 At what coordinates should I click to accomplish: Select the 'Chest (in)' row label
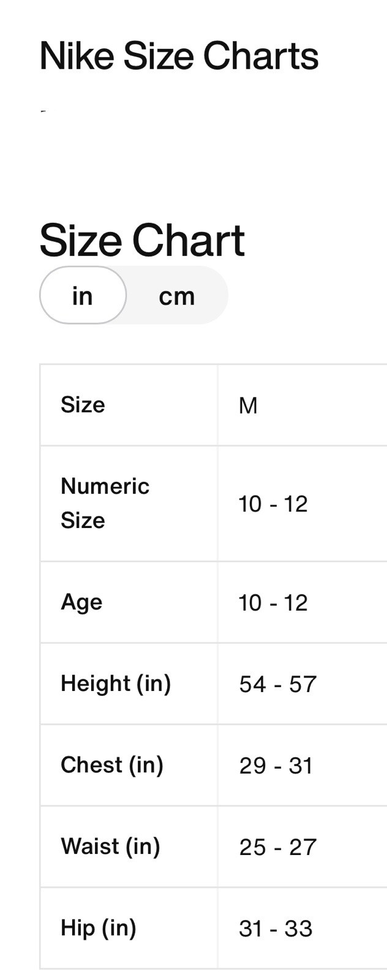112,765
